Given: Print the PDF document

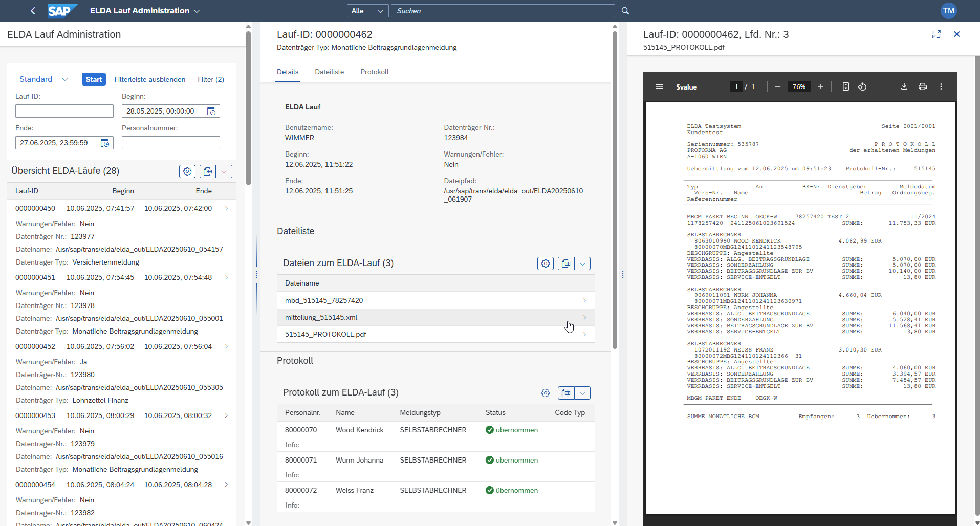Looking at the screenshot, I should pos(922,87).
